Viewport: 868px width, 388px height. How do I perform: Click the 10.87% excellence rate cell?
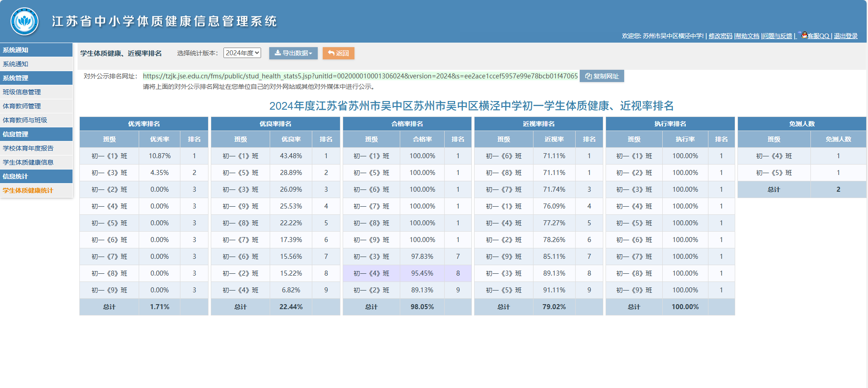(x=160, y=156)
